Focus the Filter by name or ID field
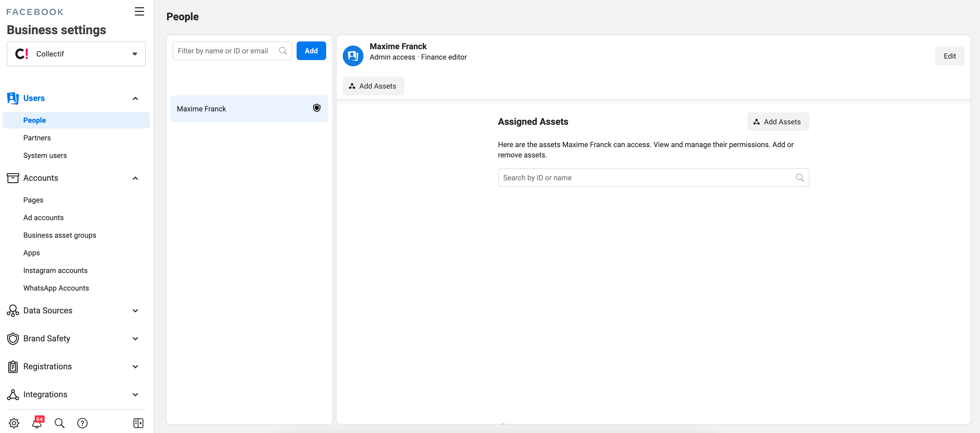 coord(232,50)
